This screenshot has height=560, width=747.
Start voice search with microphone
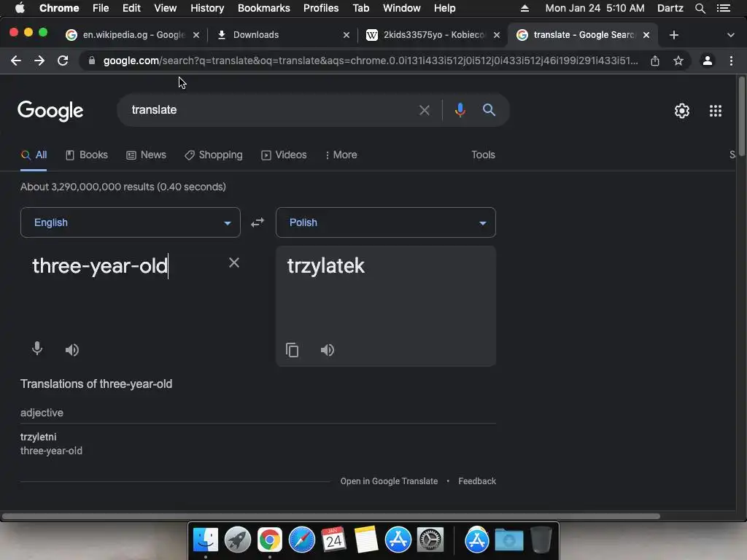point(460,111)
